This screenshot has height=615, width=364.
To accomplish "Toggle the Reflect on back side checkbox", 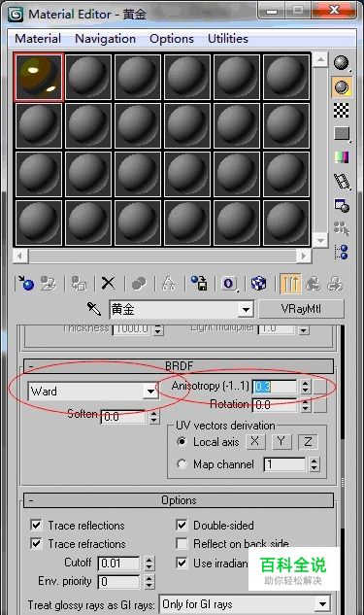I will pyautogui.click(x=182, y=544).
